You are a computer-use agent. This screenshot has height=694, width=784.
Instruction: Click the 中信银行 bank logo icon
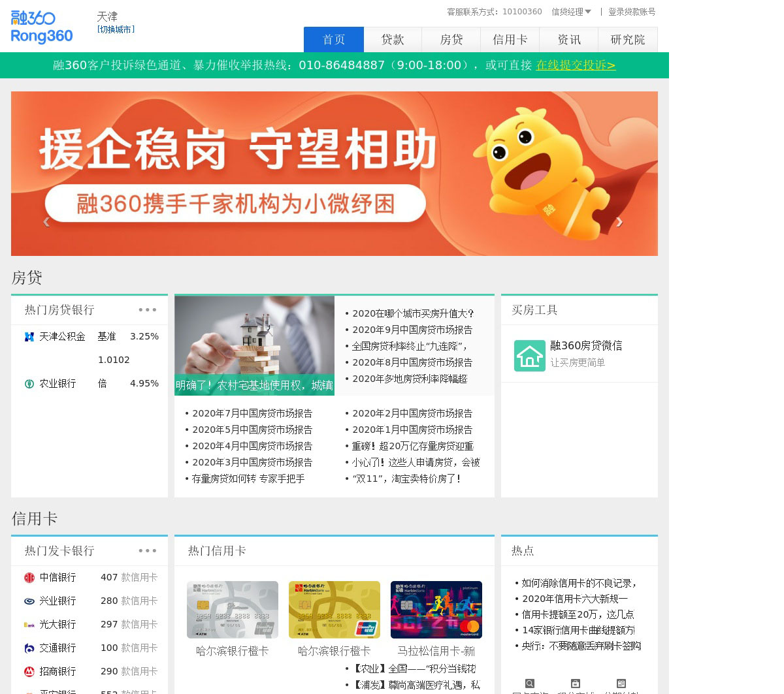click(x=29, y=578)
